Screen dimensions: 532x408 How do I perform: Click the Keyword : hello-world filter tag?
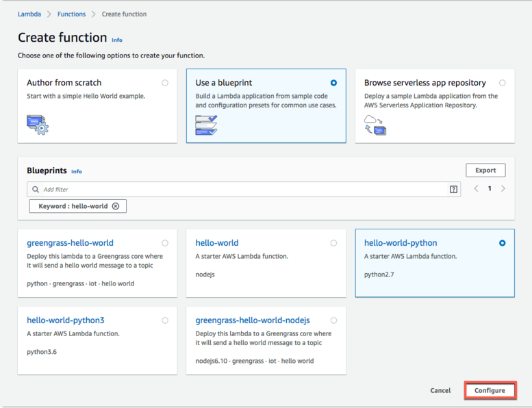tap(77, 206)
